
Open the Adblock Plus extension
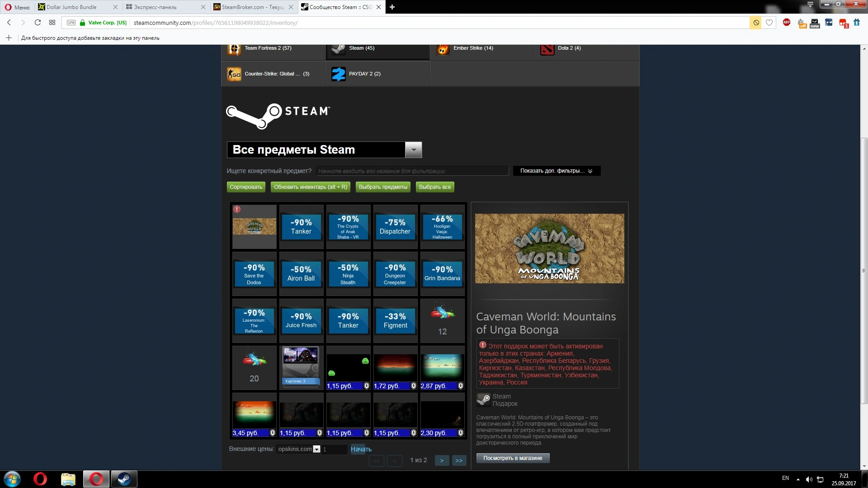[x=787, y=23]
